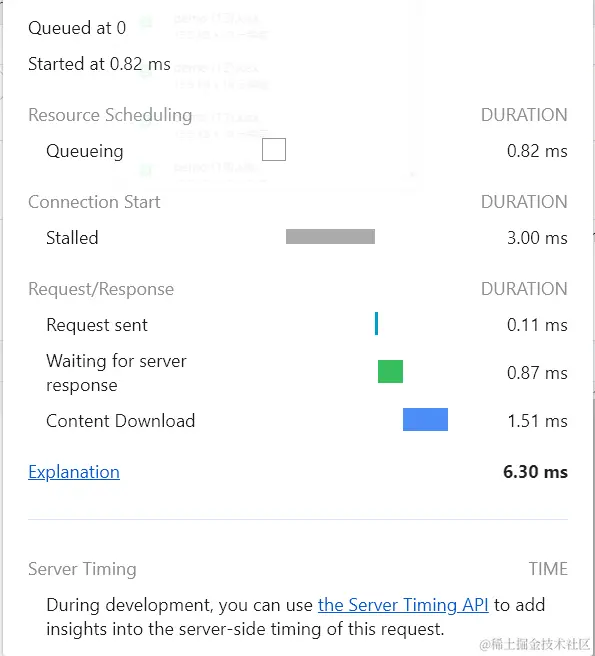
Task: Click the Queued at 0 text
Action: 77,28
